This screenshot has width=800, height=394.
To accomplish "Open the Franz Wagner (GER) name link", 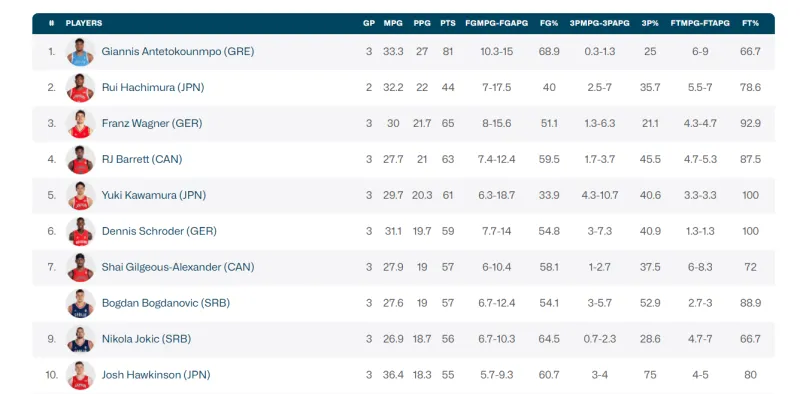I will (x=152, y=124).
